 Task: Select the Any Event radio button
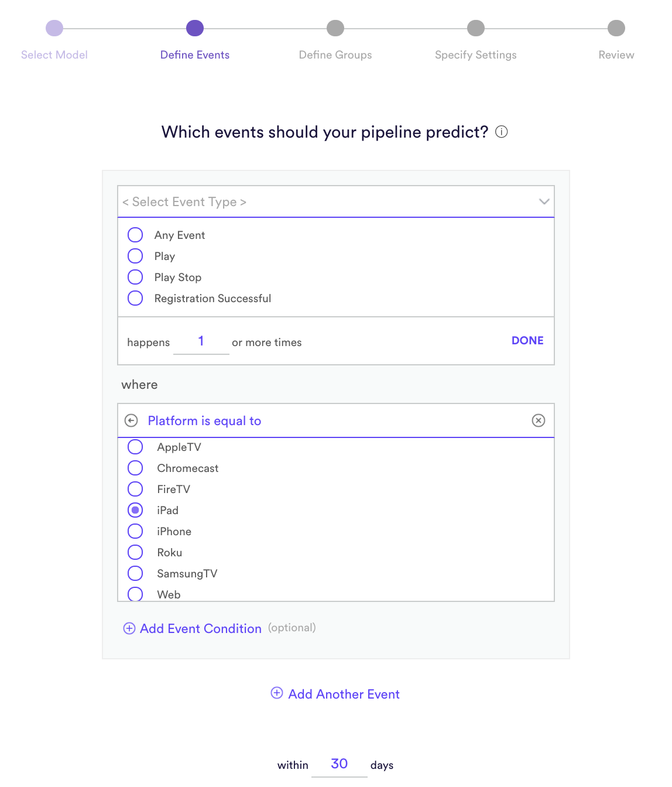[135, 235]
